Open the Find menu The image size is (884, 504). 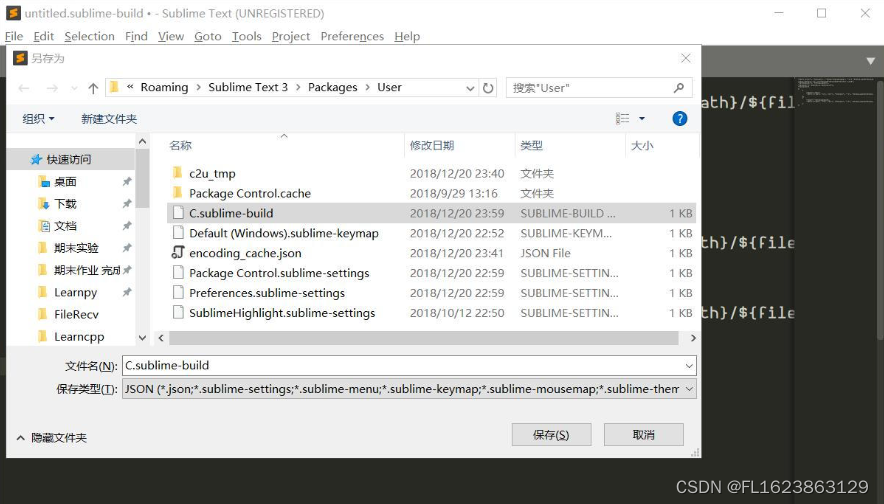tap(136, 36)
